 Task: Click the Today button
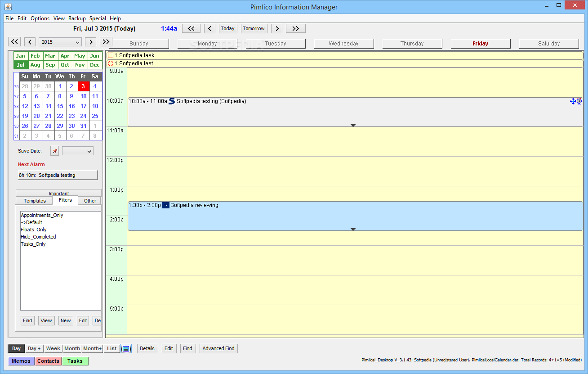click(227, 28)
